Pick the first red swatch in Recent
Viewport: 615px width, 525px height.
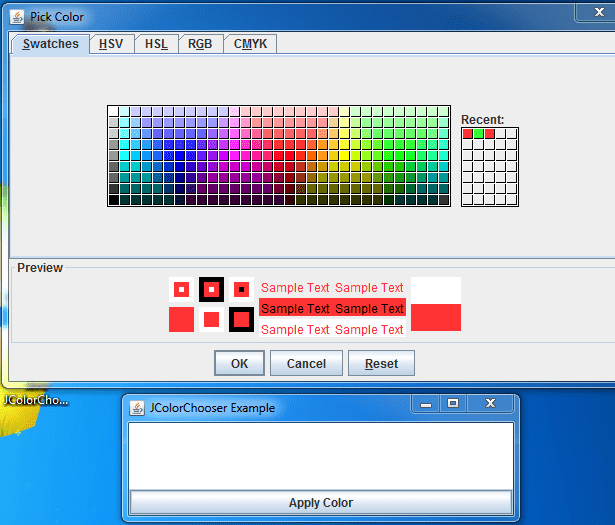tap(468, 134)
